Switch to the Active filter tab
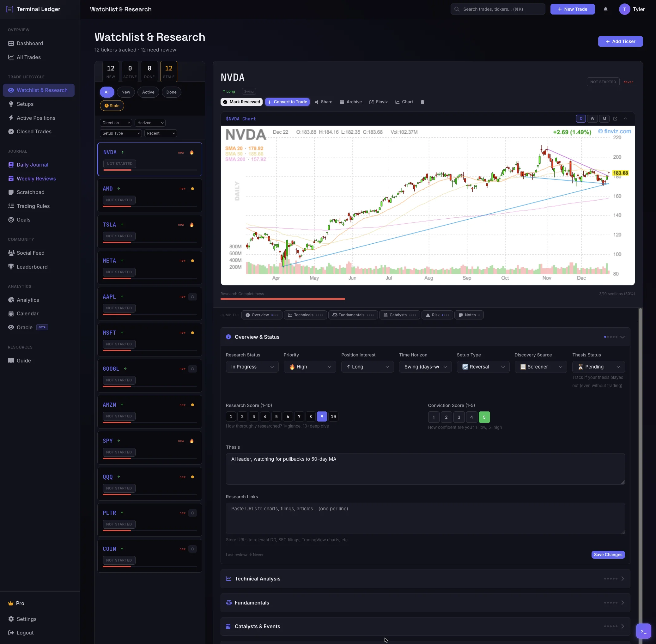 (x=148, y=92)
